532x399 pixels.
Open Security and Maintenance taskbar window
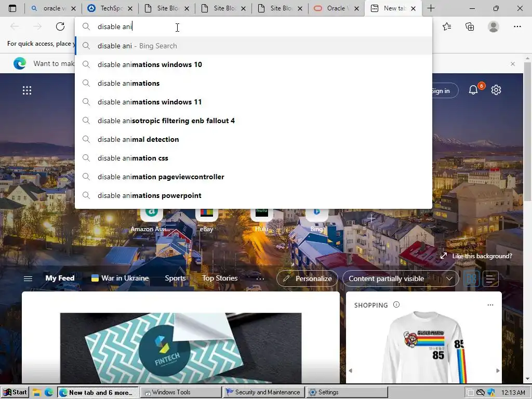263,393
